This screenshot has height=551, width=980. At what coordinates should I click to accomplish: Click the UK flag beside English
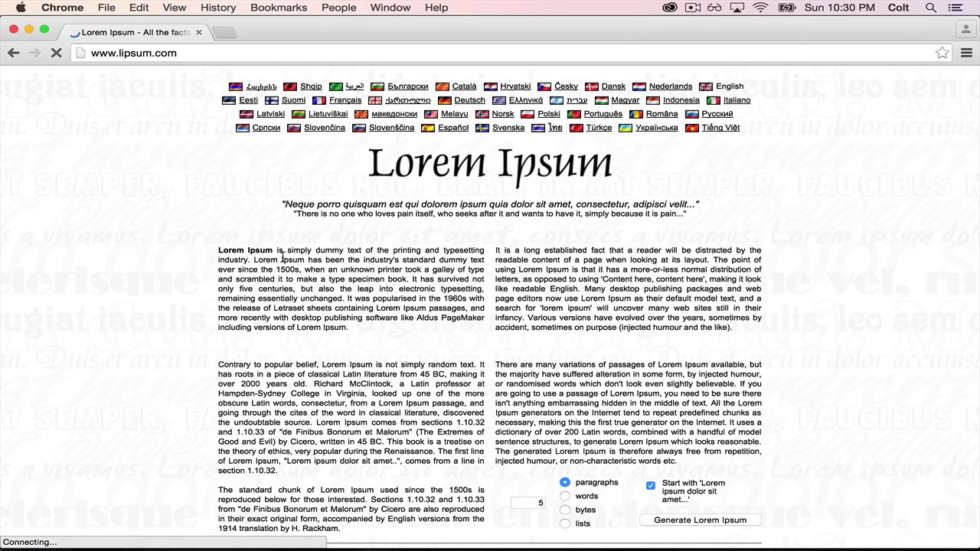pyautogui.click(x=706, y=86)
